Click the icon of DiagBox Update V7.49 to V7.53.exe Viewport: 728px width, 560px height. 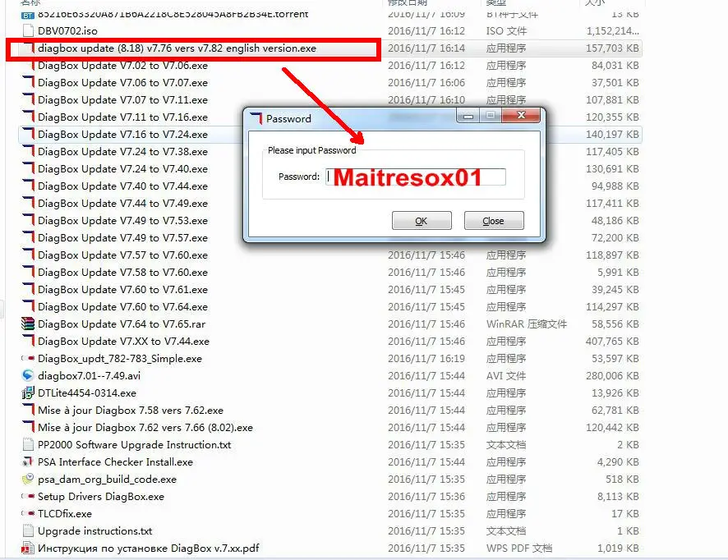[28, 220]
